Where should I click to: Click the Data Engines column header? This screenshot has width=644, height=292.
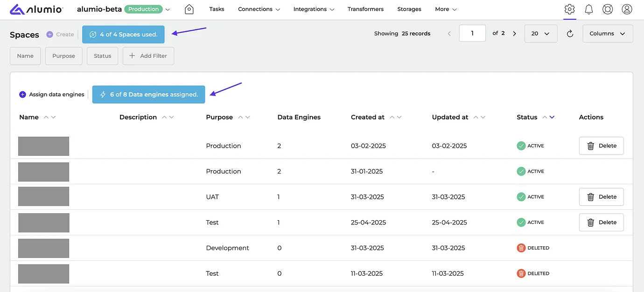point(299,117)
